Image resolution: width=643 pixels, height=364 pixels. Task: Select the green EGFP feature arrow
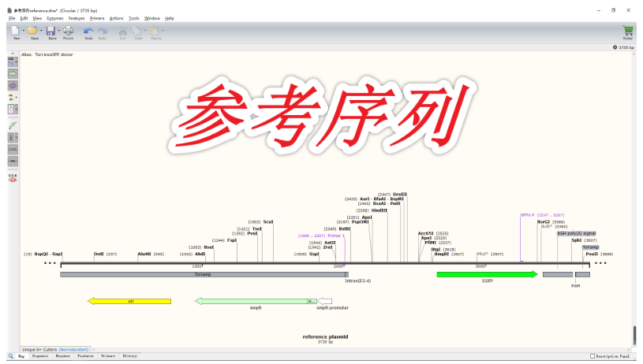click(487, 274)
